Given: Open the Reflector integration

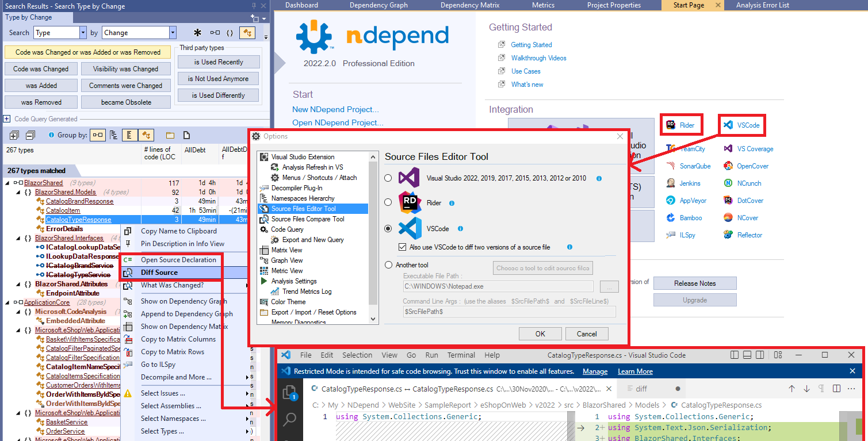Looking at the screenshot, I should point(743,235).
